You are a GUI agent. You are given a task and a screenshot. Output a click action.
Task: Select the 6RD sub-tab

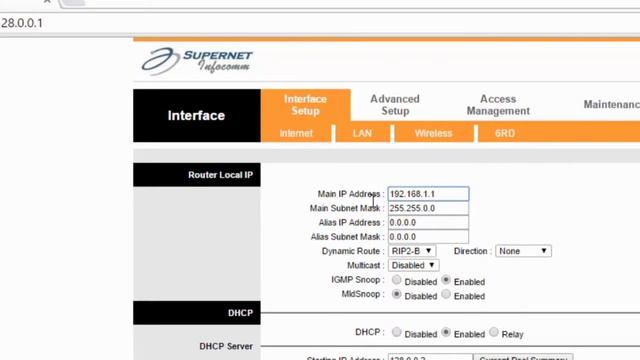click(505, 133)
